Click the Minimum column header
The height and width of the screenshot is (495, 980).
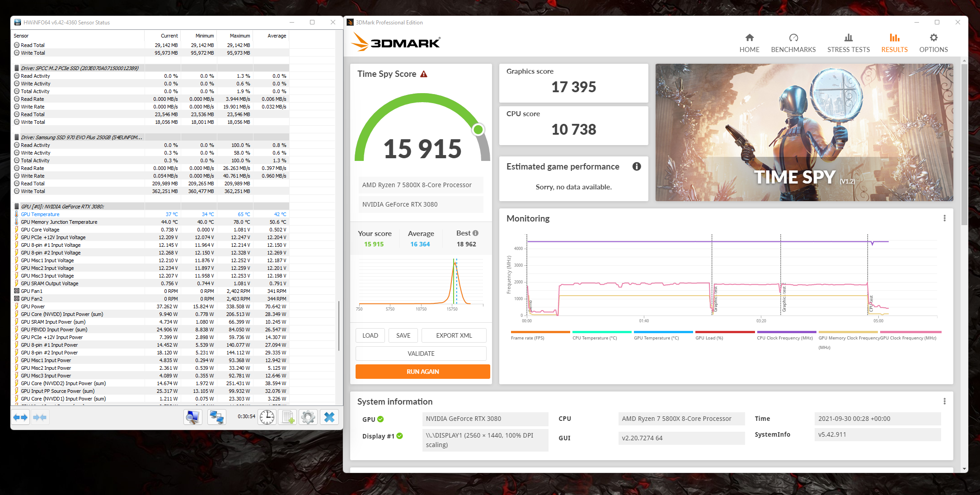pos(198,36)
